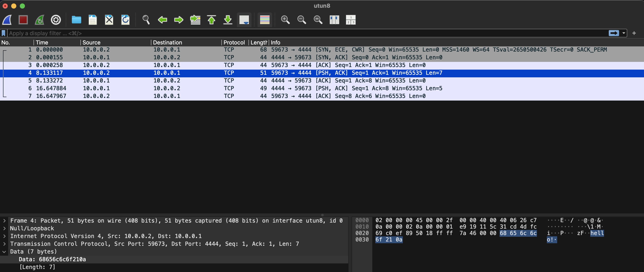
Task: Select packet 4 PSH, ACK Len=7
Action: [x=322, y=73]
